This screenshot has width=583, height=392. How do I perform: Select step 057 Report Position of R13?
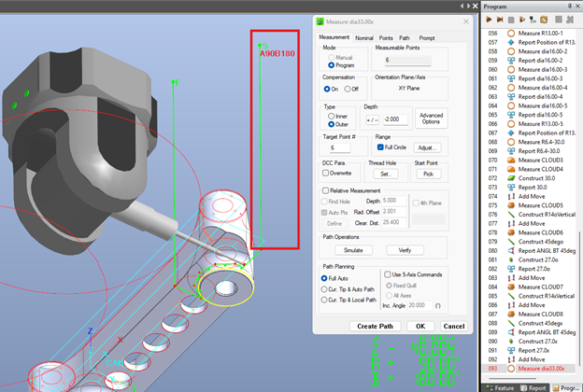click(x=545, y=44)
